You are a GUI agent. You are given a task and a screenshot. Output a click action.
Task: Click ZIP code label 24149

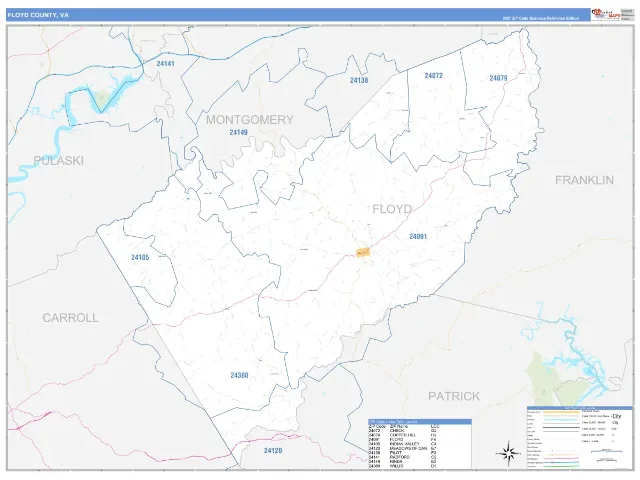(x=238, y=132)
